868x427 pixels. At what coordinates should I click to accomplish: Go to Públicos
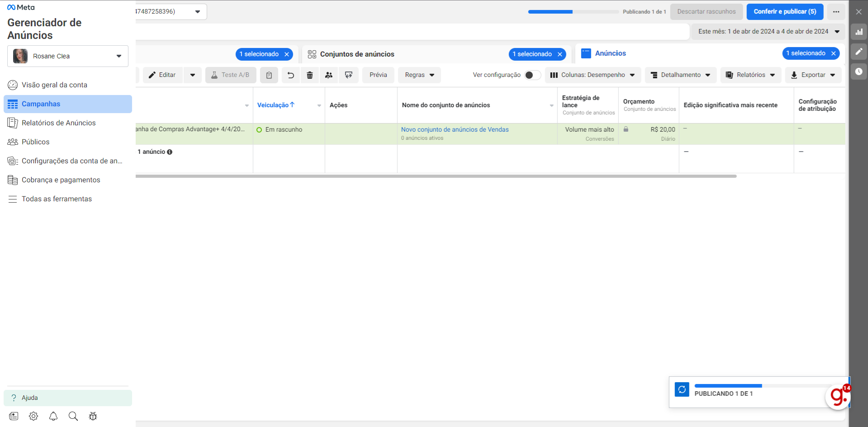[x=68, y=142]
